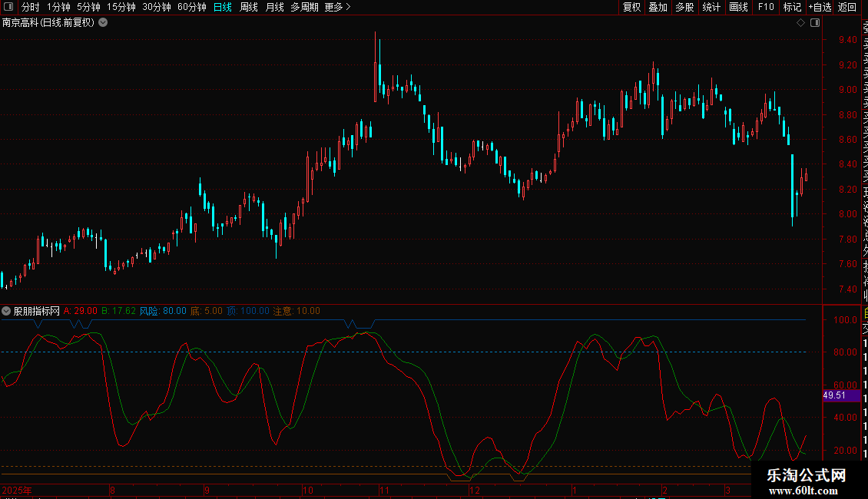Click the 80.00 indicator axis label

[845, 352]
